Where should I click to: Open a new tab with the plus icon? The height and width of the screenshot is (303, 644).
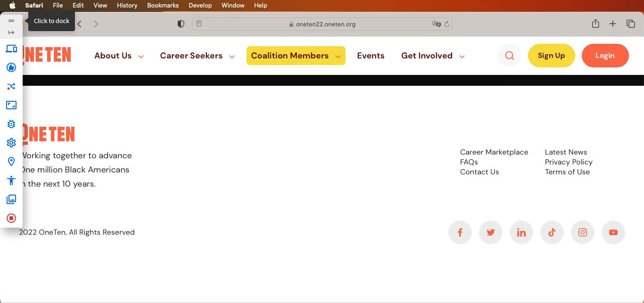[613, 24]
